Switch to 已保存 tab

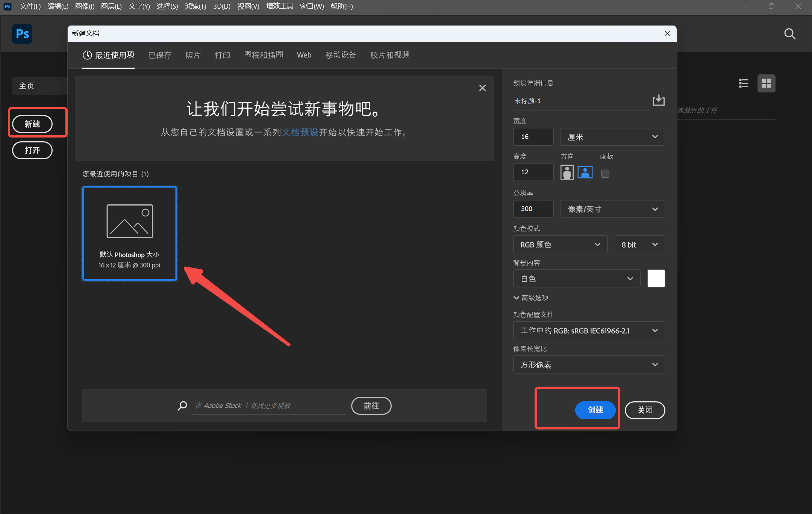pyautogui.click(x=160, y=55)
